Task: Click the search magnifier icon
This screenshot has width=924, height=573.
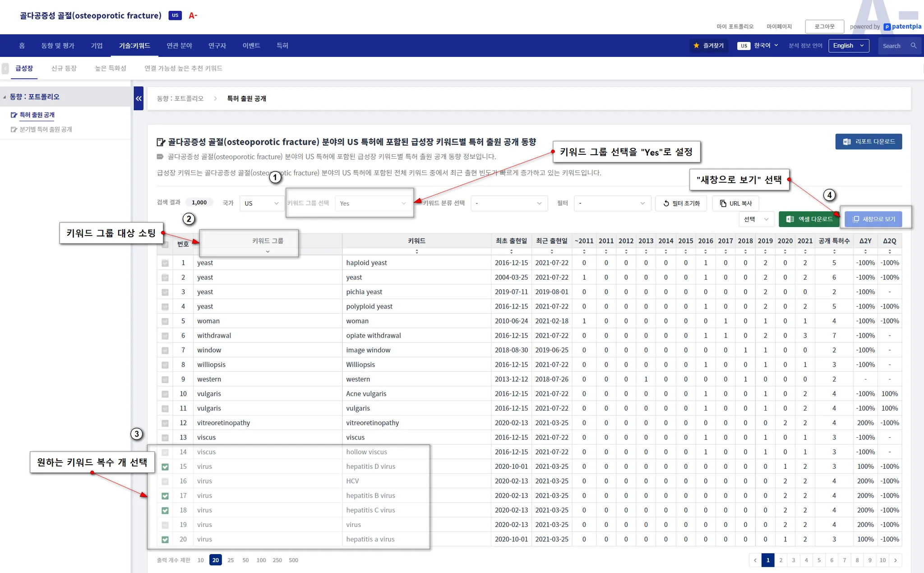Action: (914, 46)
